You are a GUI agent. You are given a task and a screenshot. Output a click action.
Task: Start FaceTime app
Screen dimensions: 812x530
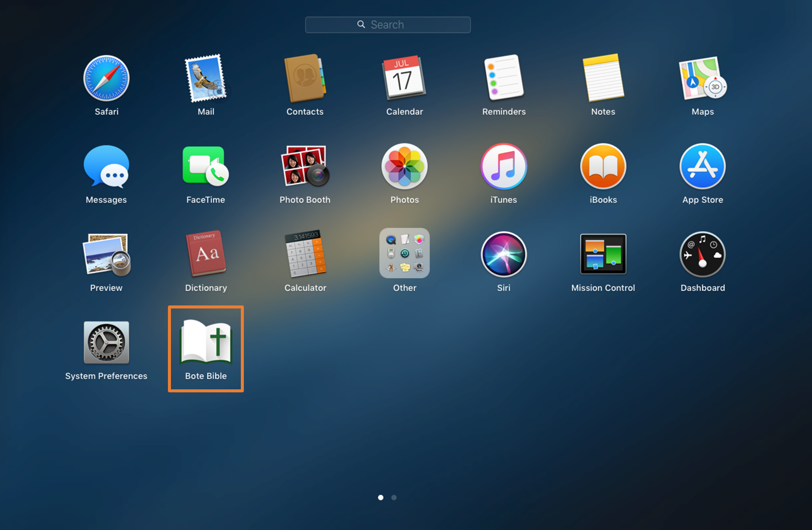(x=206, y=167)
